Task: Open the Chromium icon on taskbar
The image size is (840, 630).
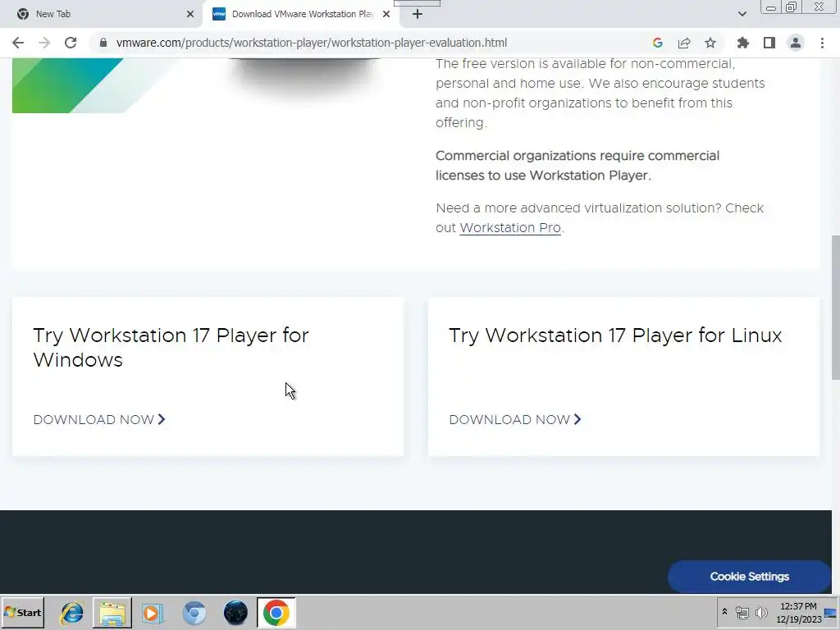Action: coord(194,613)
